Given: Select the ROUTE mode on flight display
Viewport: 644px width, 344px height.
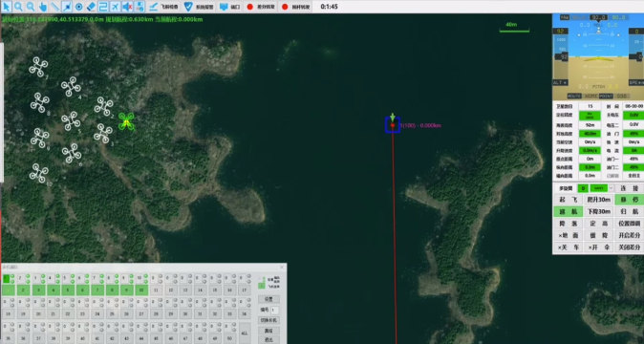Looking at the screenshot, I should pyautogui.click(x=573, y=96).
